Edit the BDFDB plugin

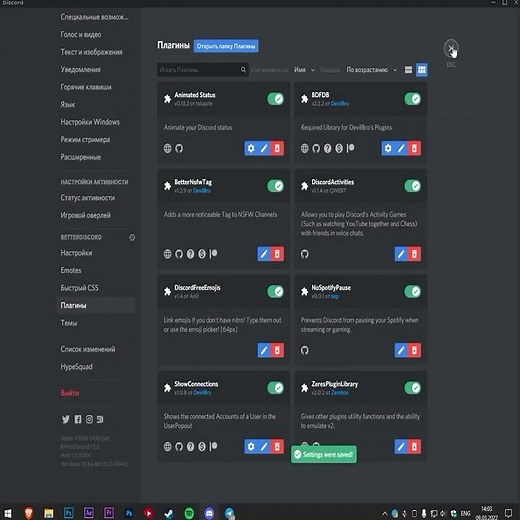click(x=401, y=148)
